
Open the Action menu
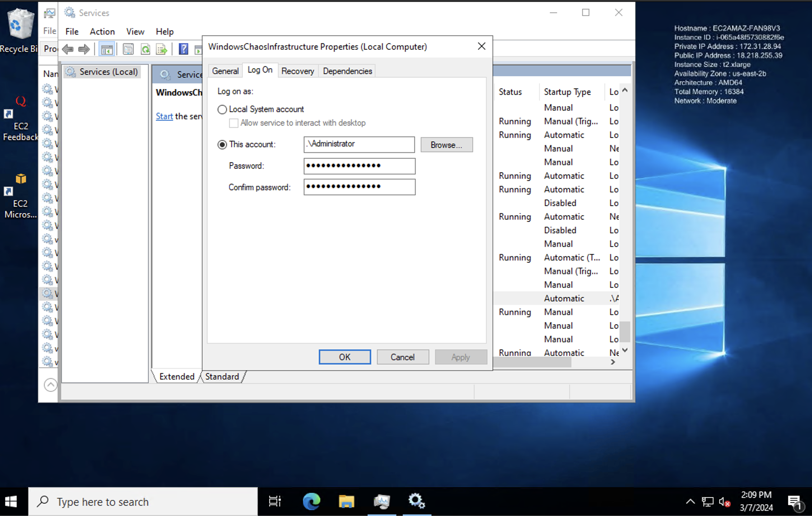102,32
